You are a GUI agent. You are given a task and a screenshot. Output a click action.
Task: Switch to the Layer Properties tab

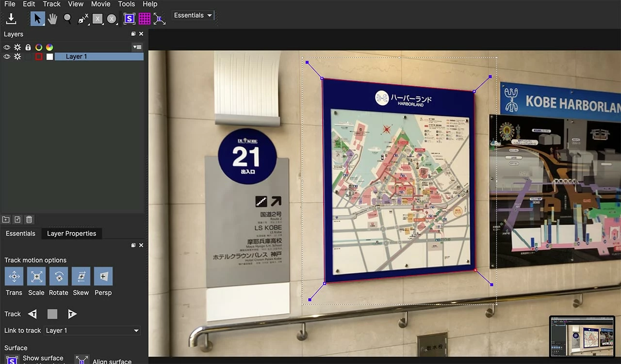click(71, 234)
